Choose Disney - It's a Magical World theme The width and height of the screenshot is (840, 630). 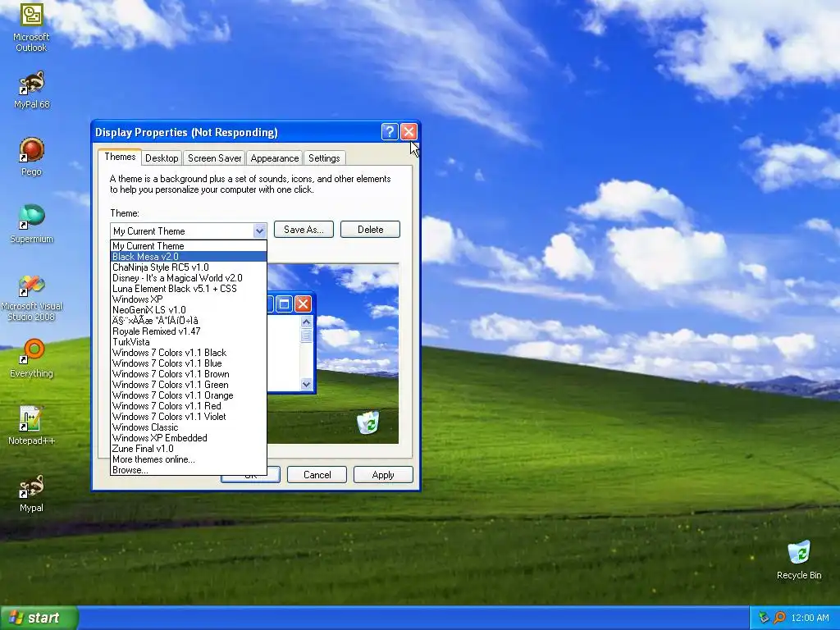[x=189, y=278]
